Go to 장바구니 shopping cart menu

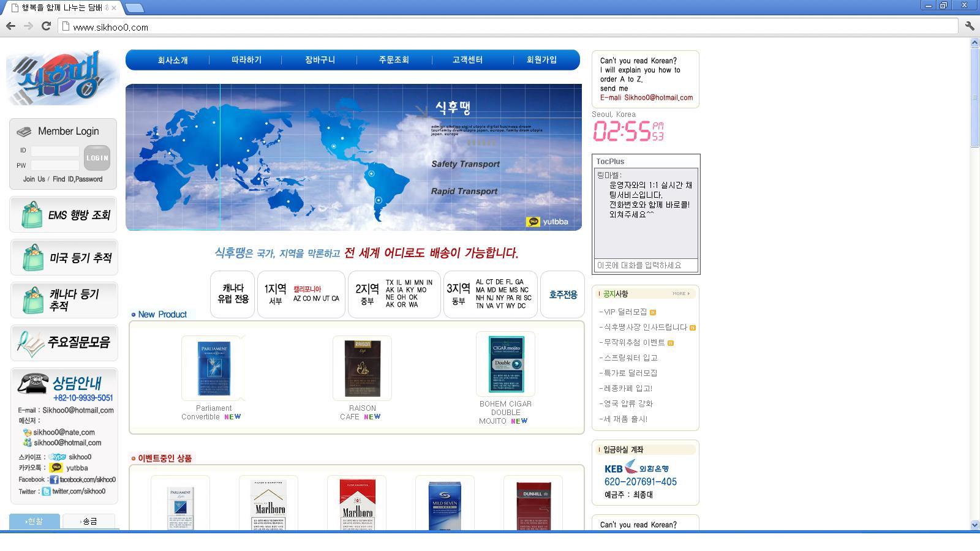[x=320, y=60]
